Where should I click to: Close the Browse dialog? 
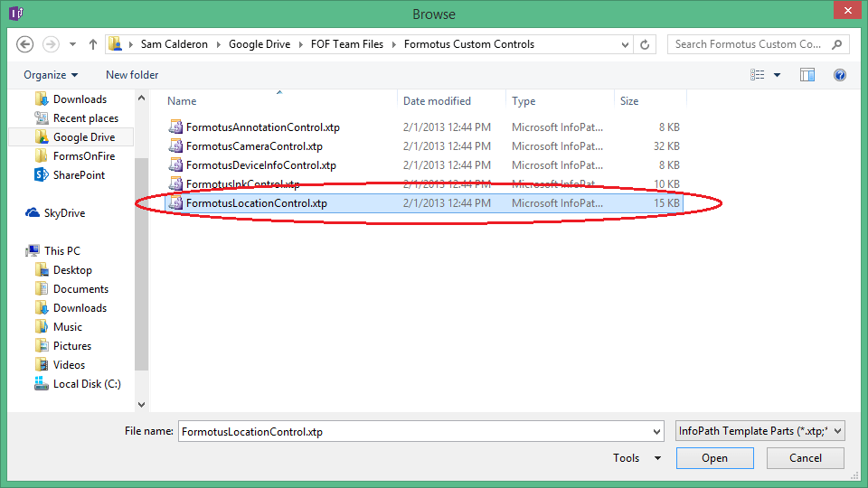pyautogui.click(x=847, y=11)
